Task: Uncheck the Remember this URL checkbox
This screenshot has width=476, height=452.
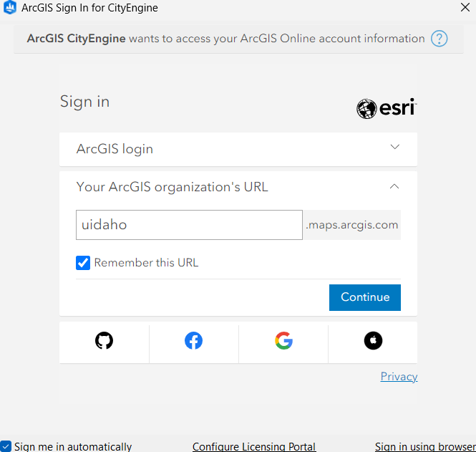Action: point(83,263)
